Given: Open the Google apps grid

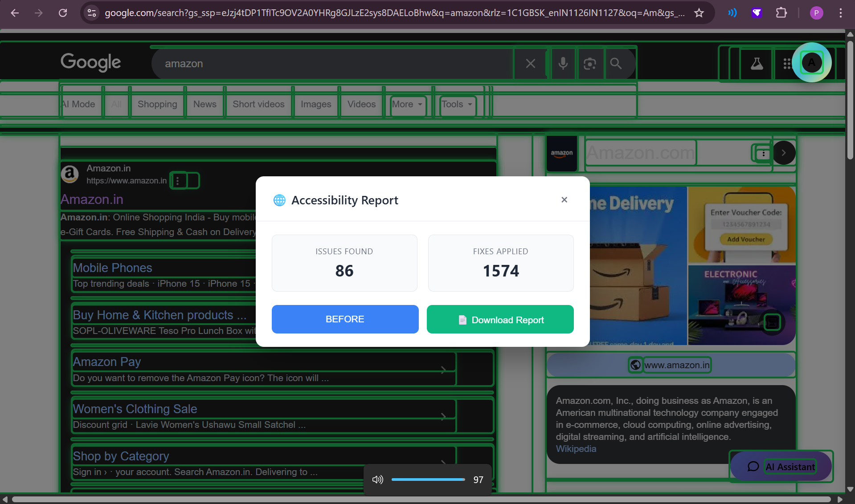Looking at the screenshot, I should click(x=787, y=64).
